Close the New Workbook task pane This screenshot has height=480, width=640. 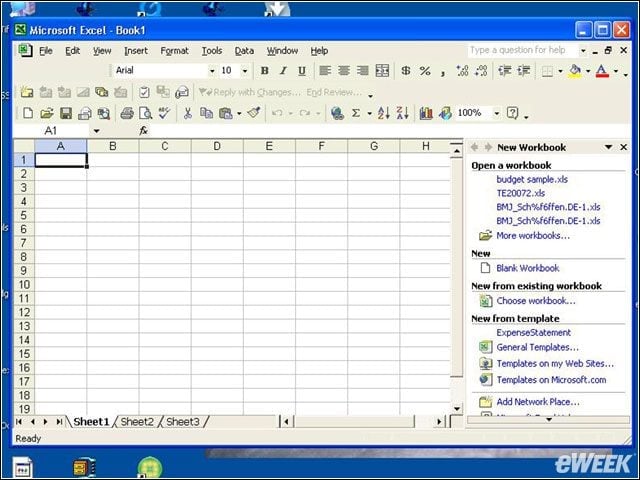623,147
